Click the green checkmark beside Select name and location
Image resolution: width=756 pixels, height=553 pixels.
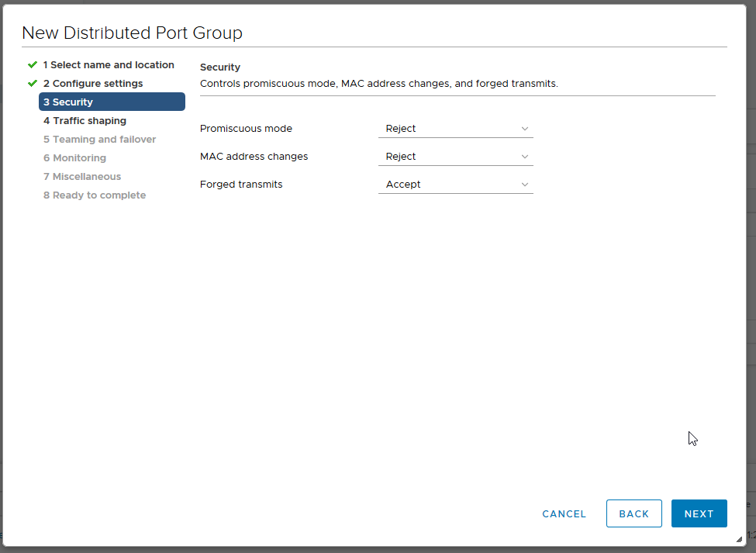32,65
